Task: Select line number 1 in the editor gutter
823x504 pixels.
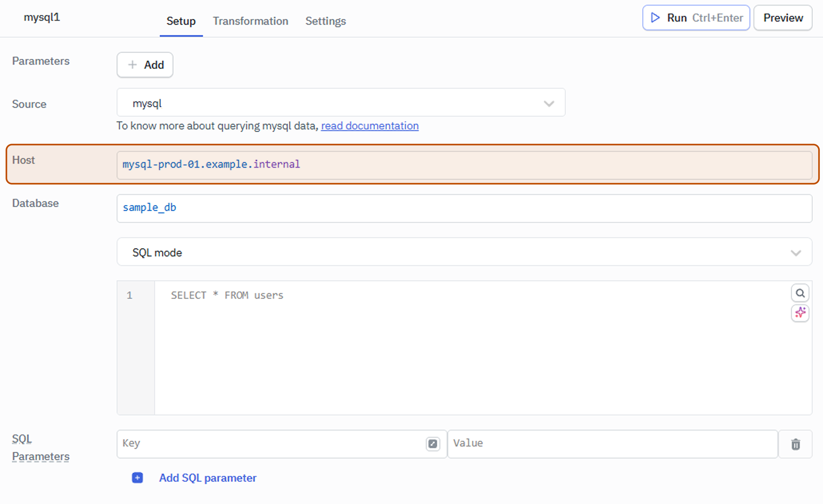Action: pyautogui.click(x=129, y=295)
